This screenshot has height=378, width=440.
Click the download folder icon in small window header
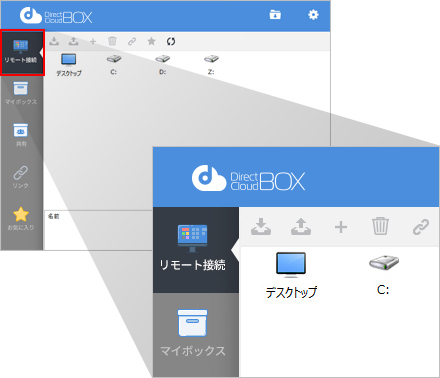click(275, 15)
